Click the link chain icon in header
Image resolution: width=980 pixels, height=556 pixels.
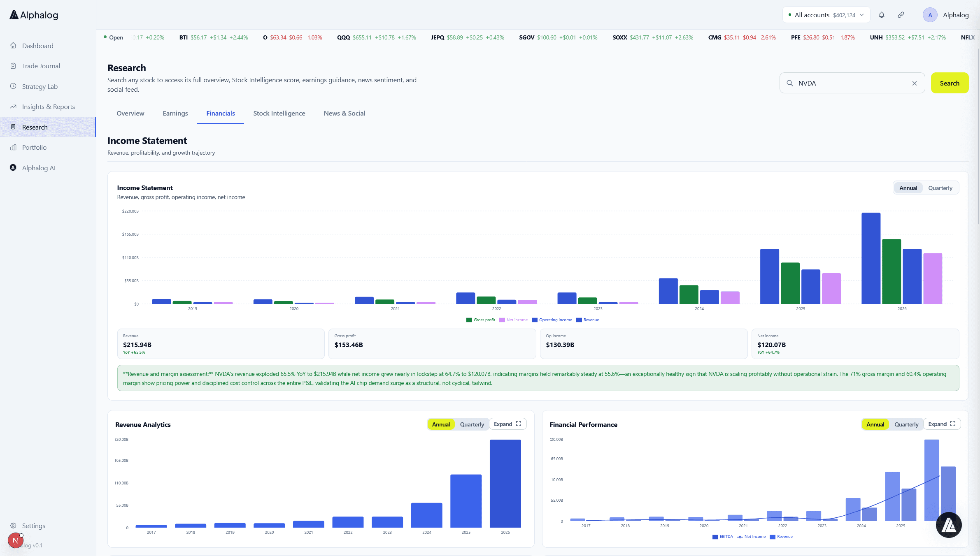coord(901,15)
